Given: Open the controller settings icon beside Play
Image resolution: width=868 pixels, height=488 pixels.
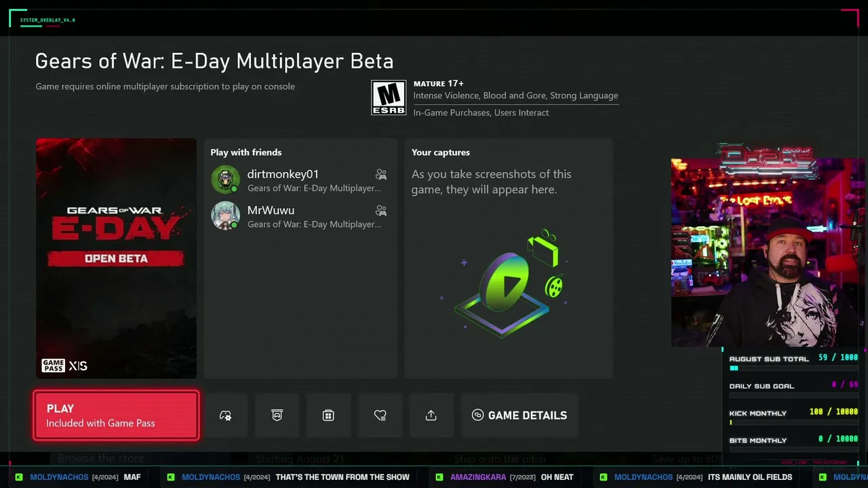Looking at the screenshot, I should pos(226,415).
